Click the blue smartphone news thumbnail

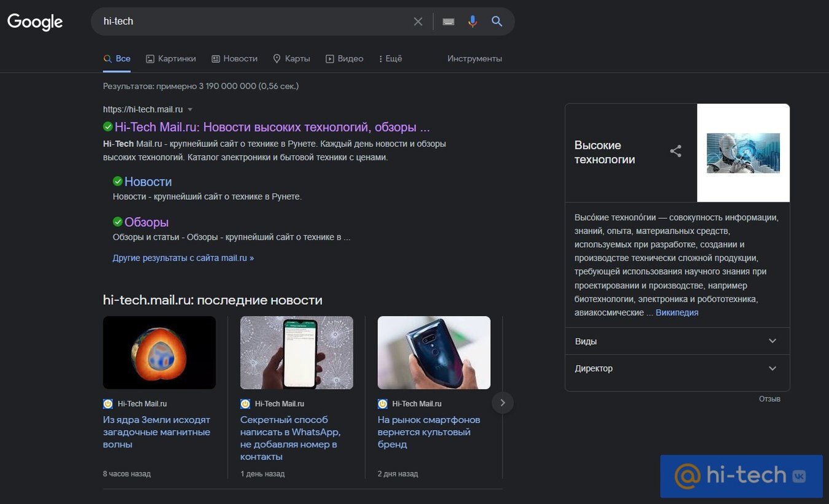434,353
